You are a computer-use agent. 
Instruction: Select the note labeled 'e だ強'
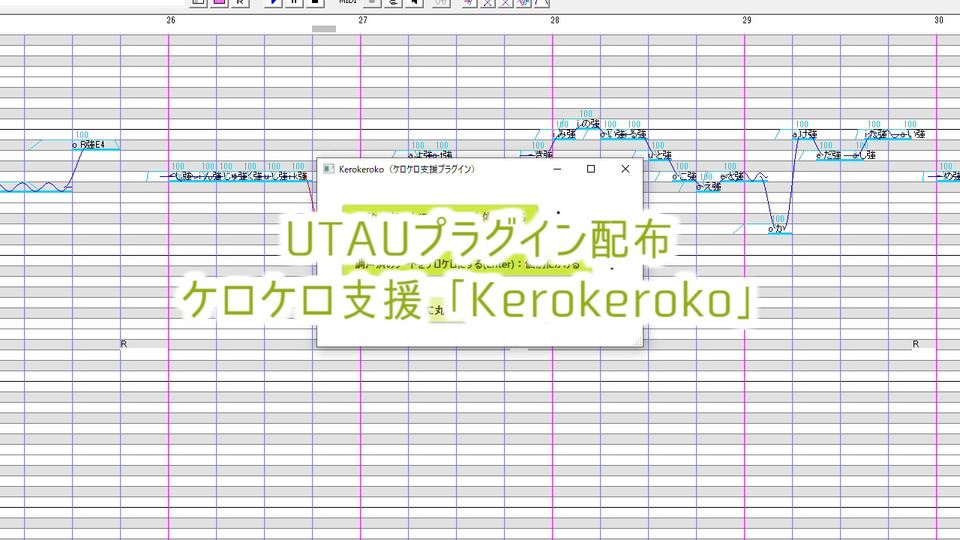pos(828,156)
